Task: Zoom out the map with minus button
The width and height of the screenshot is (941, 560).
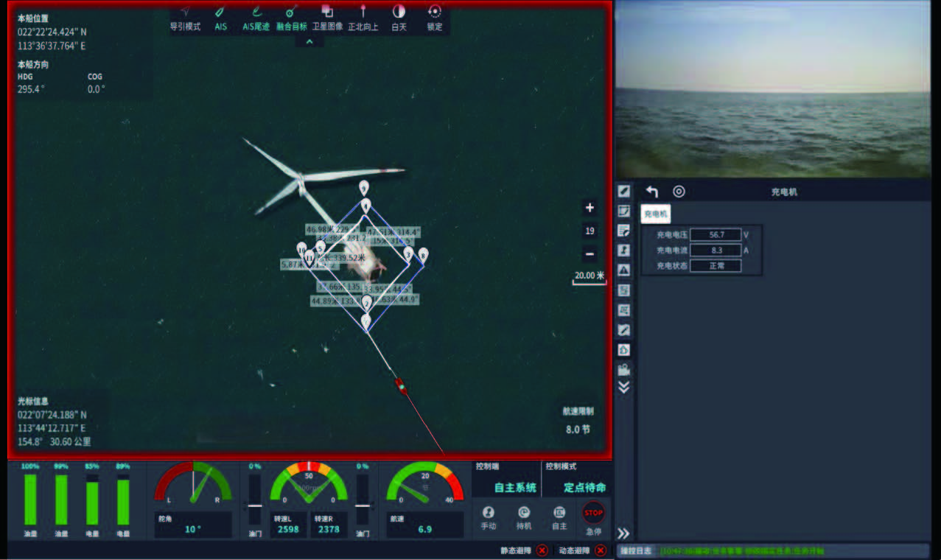Action: [590, 255]
